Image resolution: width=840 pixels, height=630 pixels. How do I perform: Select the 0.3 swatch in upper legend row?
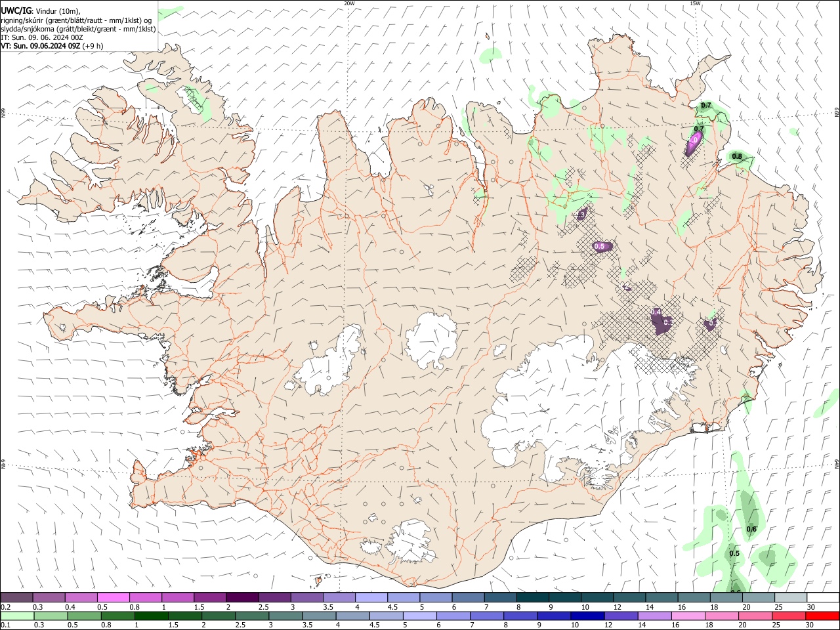pyautogui.click(x=49, y=597)
